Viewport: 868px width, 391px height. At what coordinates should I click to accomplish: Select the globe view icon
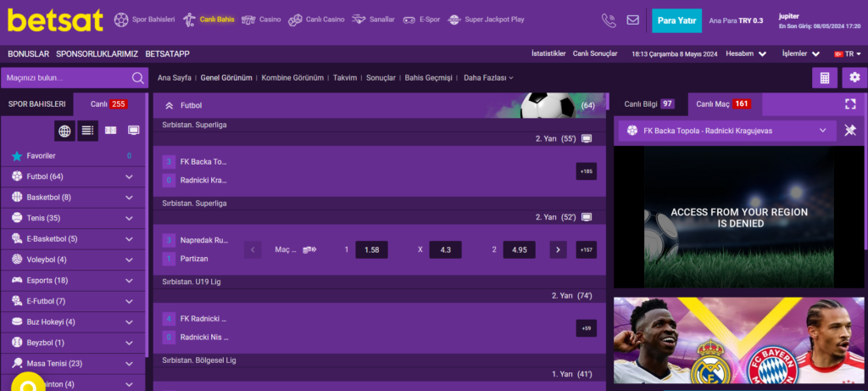coord(64,131)
